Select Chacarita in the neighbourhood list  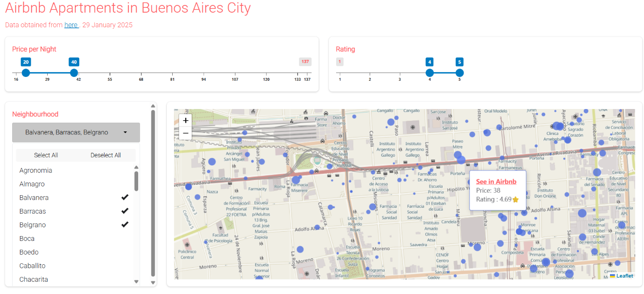pos(75,279)
